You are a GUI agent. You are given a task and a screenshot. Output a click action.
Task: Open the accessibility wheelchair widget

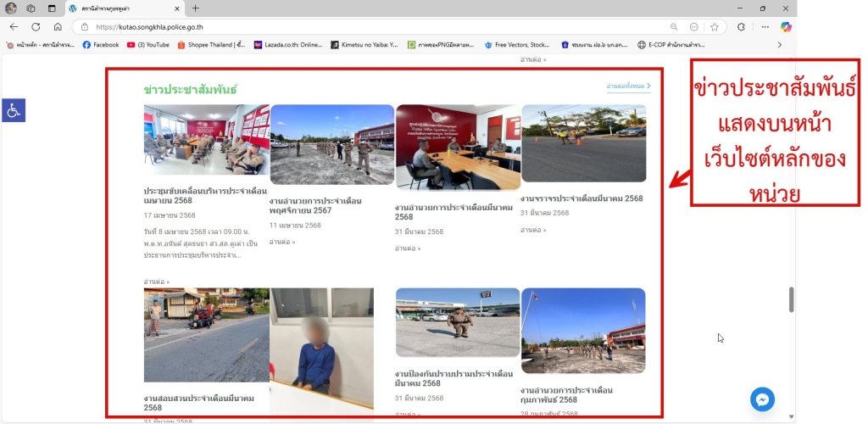click(14, 109)
